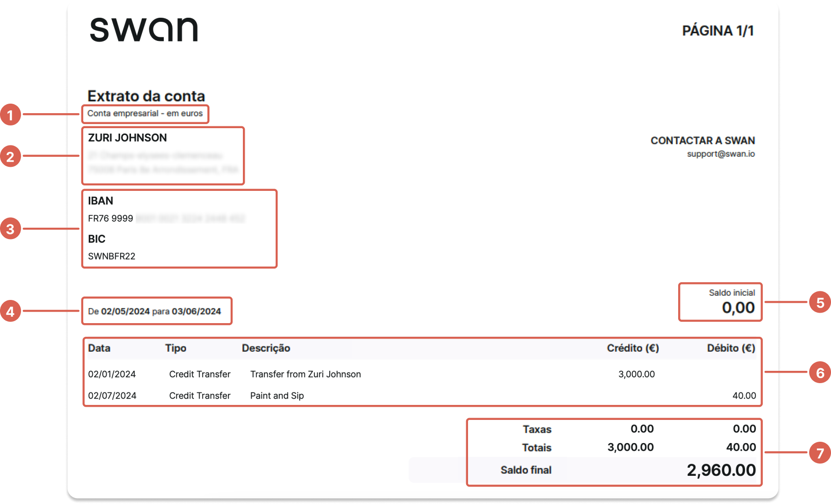Click 'Conta empresarial - em euros' text
The height and width of the screenshot is (504, 831).
(x=145, y=113)
